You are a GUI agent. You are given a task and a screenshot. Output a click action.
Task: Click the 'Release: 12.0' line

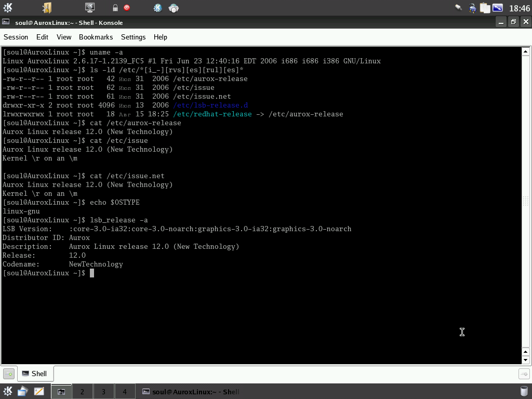(x=44, y=255)
